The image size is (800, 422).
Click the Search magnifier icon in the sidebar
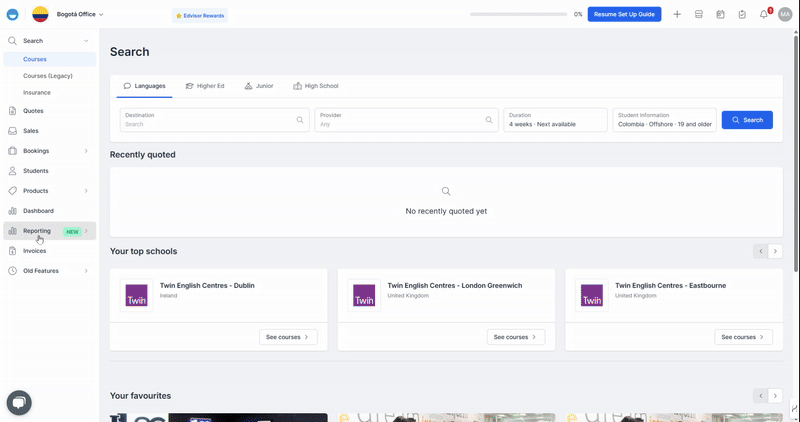click(12, 41)
